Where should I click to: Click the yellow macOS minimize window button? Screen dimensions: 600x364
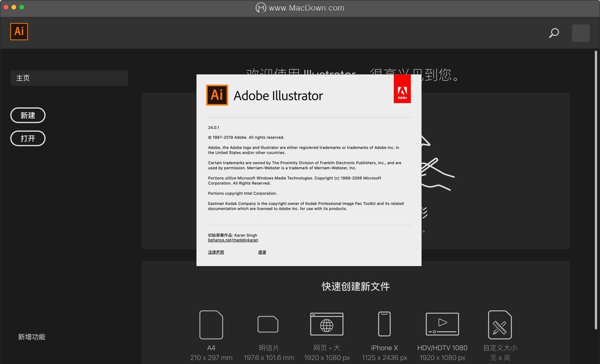tap(14, 7)
